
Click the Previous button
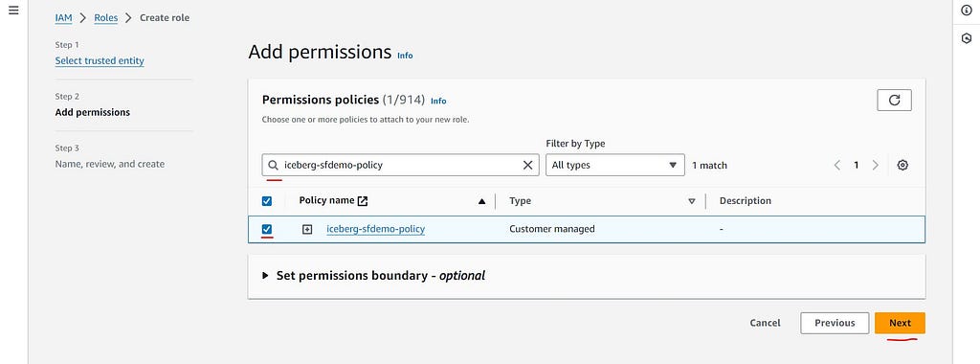pos(835,323)
